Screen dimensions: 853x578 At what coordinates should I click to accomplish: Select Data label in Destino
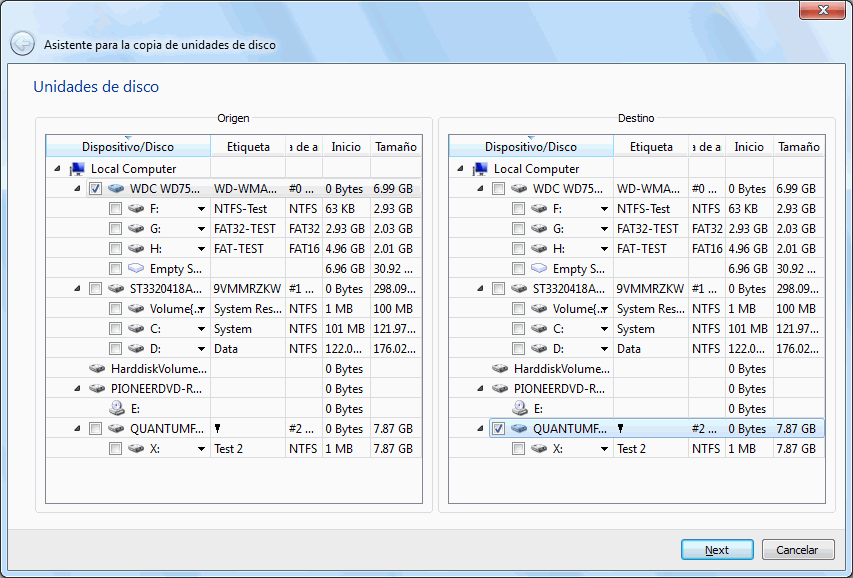(x=629, y=348)
